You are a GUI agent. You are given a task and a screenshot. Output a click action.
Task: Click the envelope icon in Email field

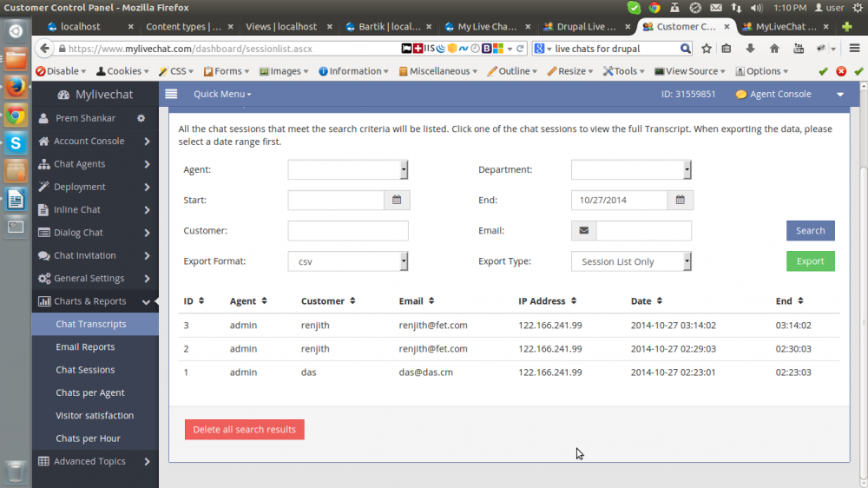(x=583, y=231)
